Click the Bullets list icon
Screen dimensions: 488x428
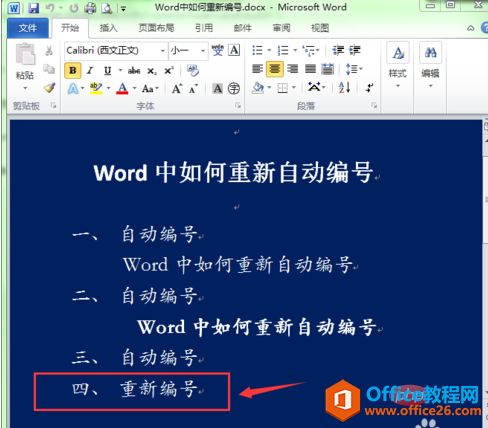[257, 50]
